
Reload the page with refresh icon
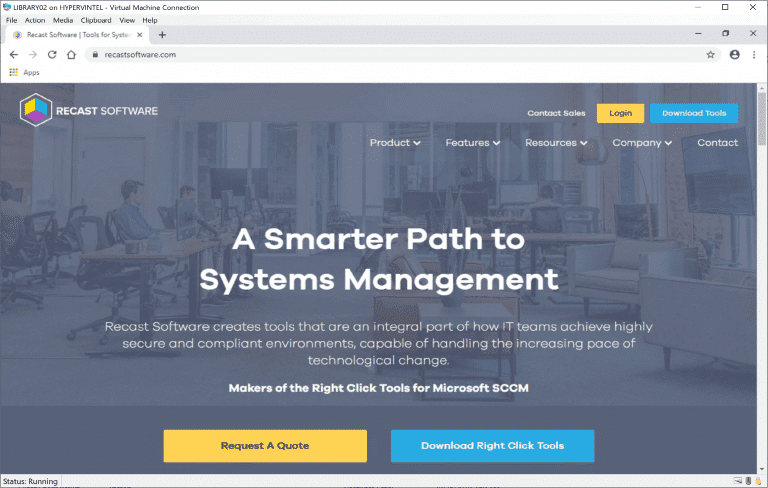click(52, 55)
